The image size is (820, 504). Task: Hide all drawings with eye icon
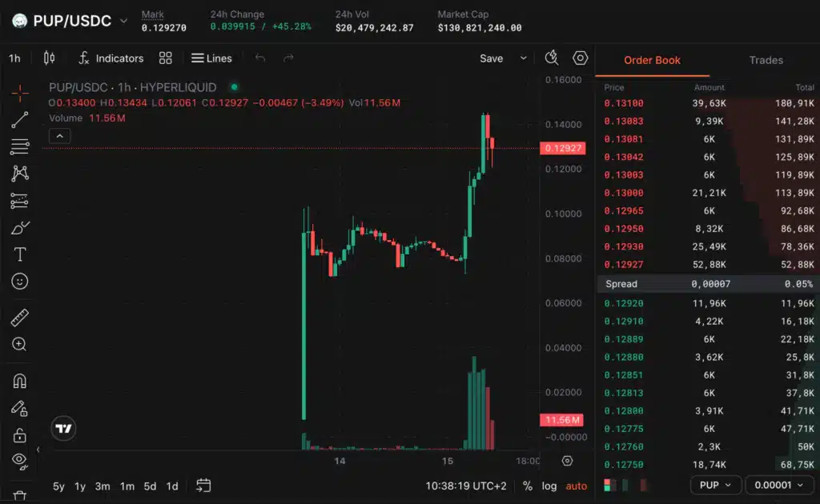click(x=20, y=461)
